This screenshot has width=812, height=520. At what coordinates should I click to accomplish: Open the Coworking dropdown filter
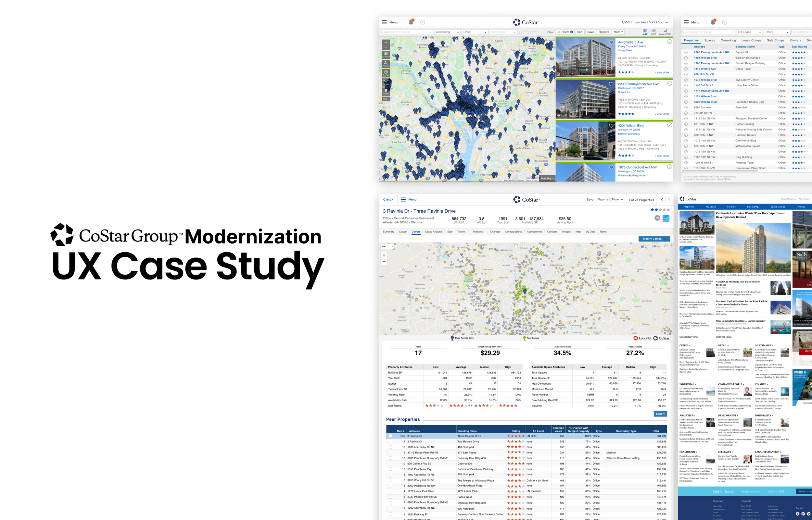(447, 32)
